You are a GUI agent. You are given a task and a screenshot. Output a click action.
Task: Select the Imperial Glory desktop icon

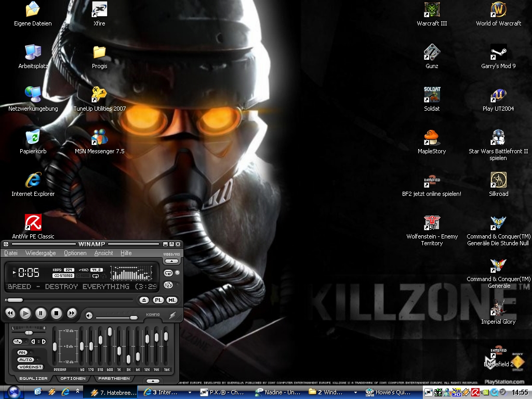[x=498, y=312]
